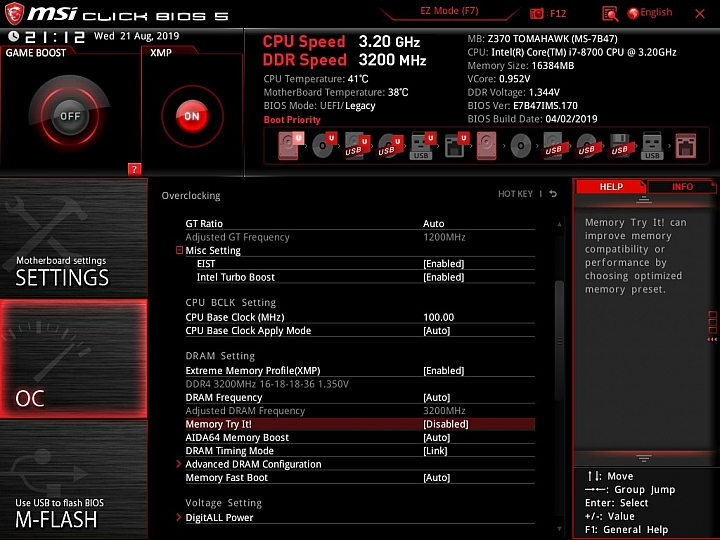
Task: Click the date Wed 21 Aug, 2019
Action: point(136,36)
